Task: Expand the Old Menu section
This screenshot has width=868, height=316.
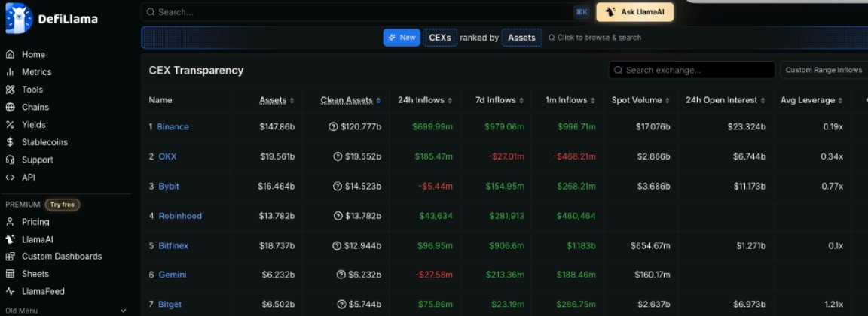Action: pos(124,310)
